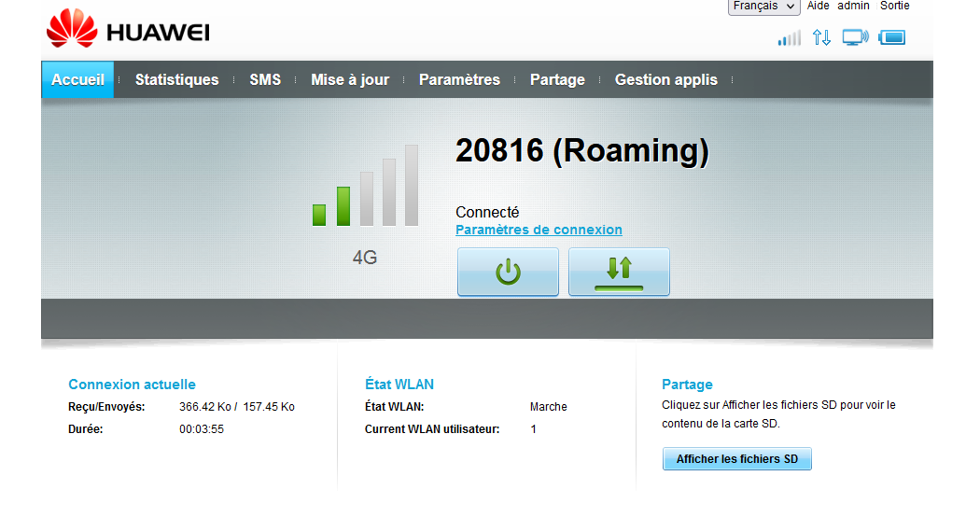Toggle the connection power button
The width and height of the screenshot is (980, 532).
pos(508,272)
